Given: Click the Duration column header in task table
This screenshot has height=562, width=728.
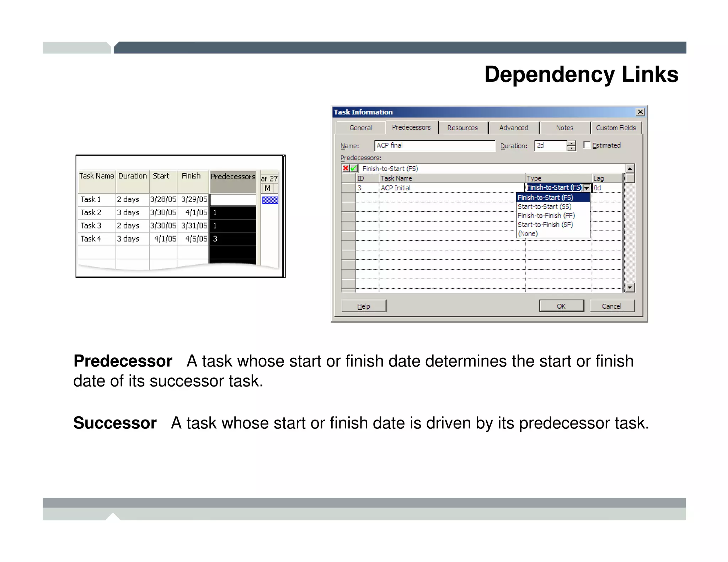Looking at the screenshot, I should coord(133,181).
